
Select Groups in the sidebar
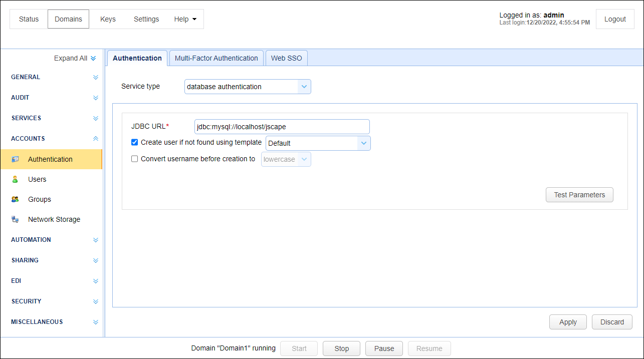51,199
